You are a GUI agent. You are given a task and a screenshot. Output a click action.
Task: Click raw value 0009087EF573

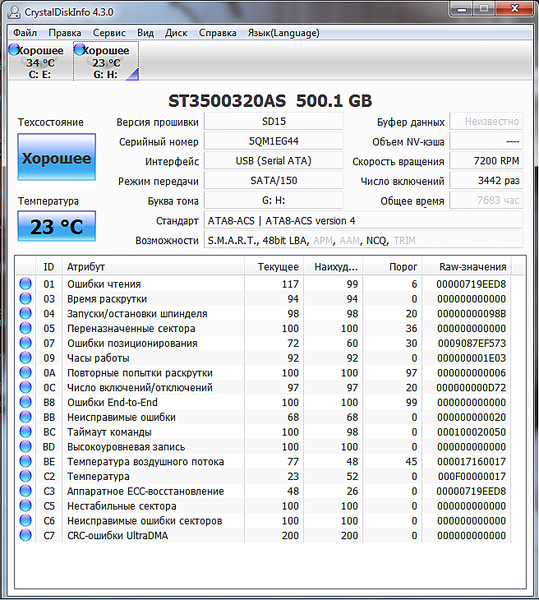click(472, 343)
